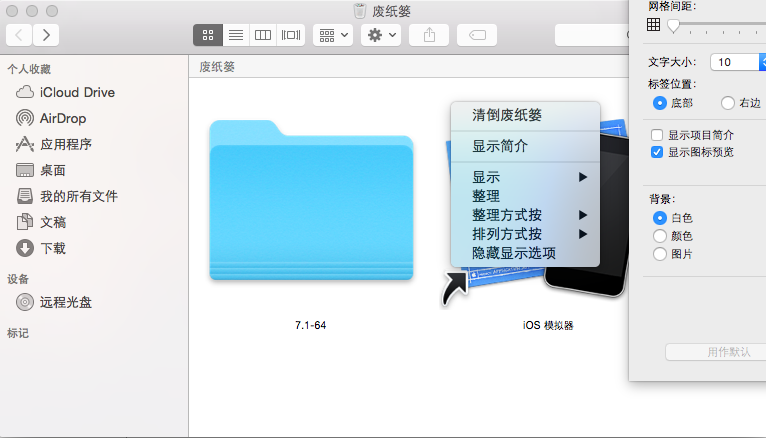Click the edit tags toolbar button
This screenshot has height=438, width=766.
477,35
